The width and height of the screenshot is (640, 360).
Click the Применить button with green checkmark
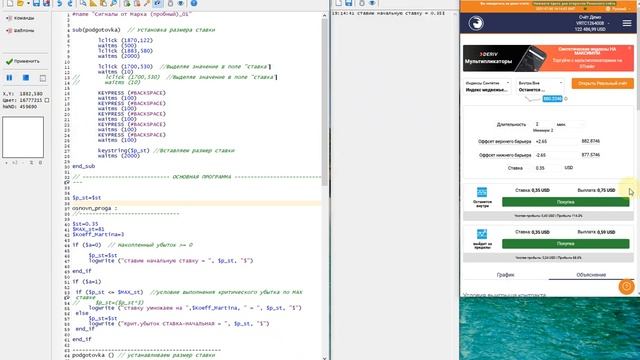(23, 61)
